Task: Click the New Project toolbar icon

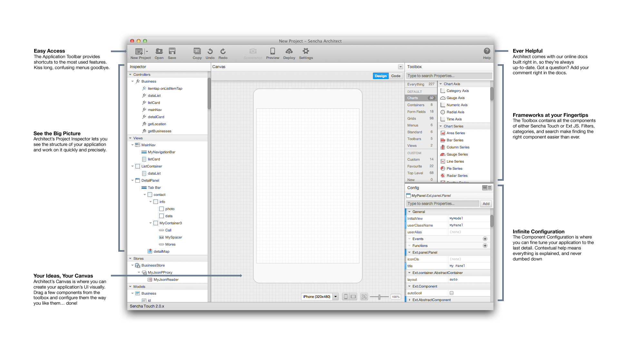Action: coord(139,52)
